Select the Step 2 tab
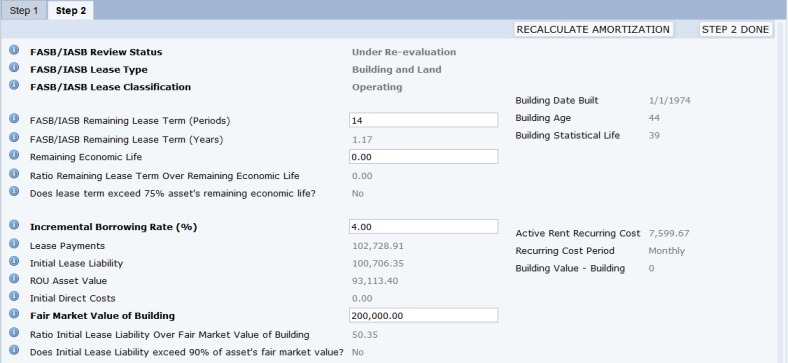This screenshot has height=363, width=788. (x=70, y=11)
